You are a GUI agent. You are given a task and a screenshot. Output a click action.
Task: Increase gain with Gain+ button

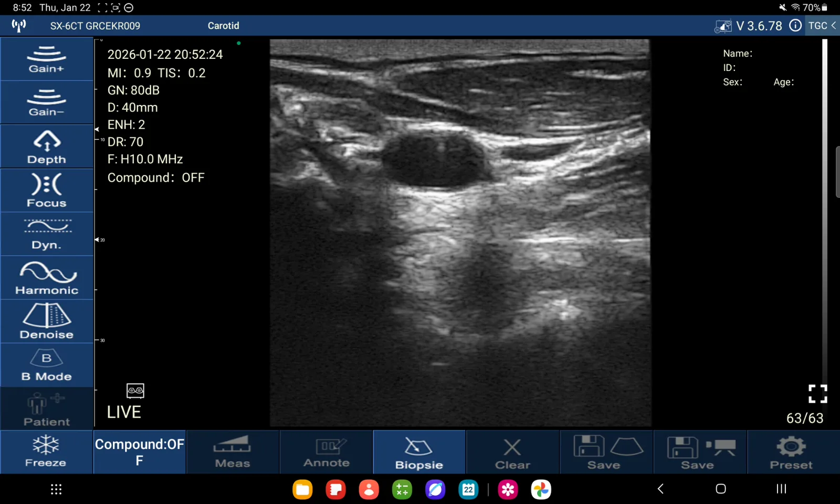click(47, 59)
